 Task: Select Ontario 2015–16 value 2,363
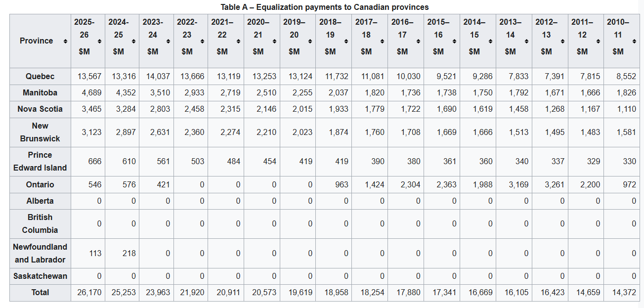446,184
